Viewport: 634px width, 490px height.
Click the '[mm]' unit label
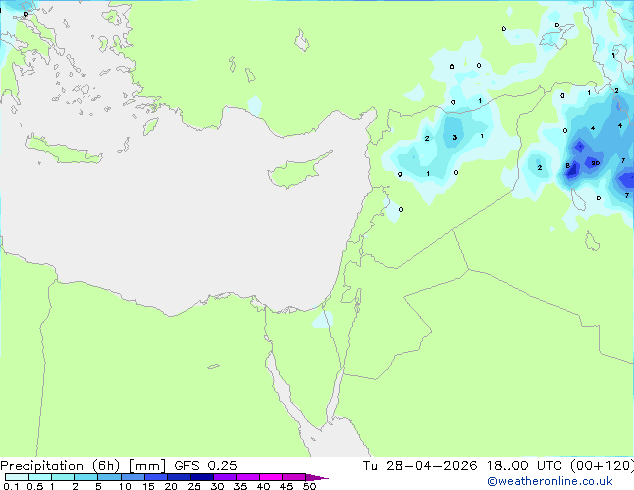[147, 466]
